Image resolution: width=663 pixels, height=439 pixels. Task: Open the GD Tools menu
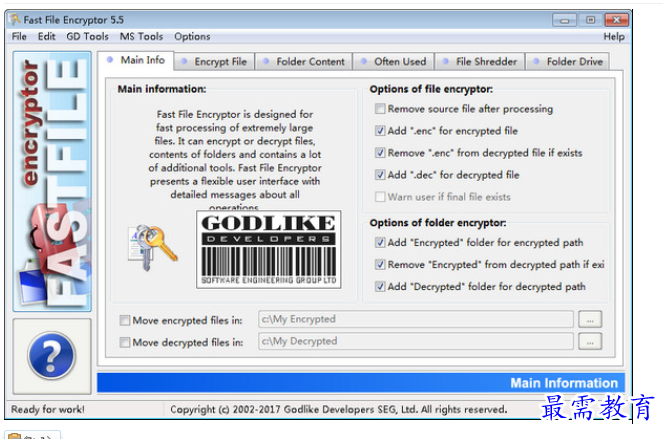point(88,36)
